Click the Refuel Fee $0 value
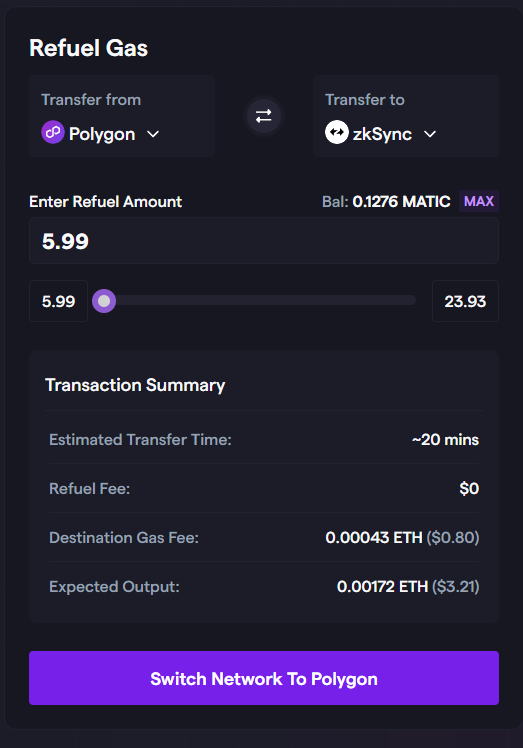This screenshot has height=748, width=523. tap(469, 488)
